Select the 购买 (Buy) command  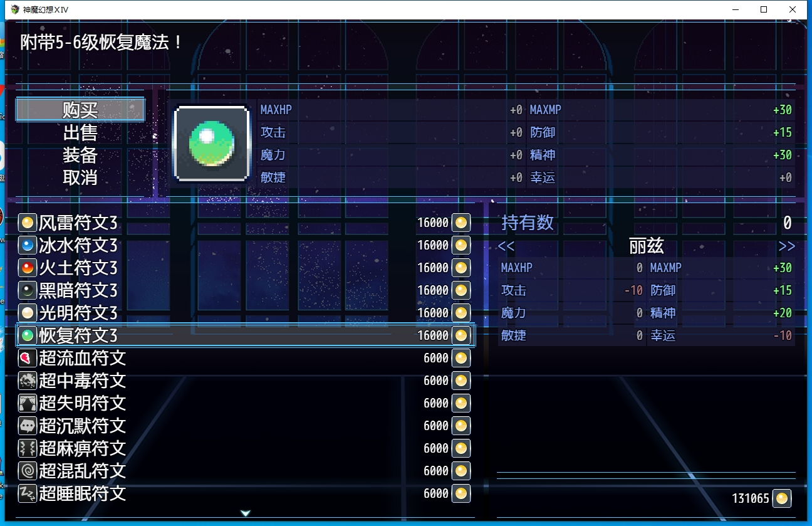80,110
